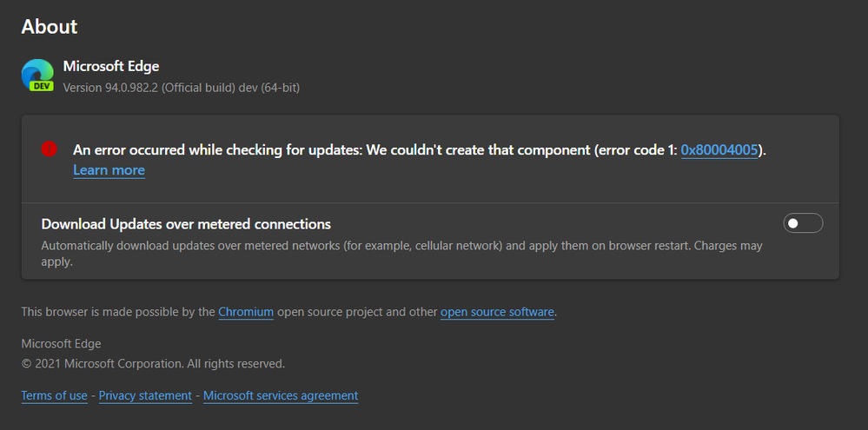Click the green DEV badge on the logo

[42, 86]
